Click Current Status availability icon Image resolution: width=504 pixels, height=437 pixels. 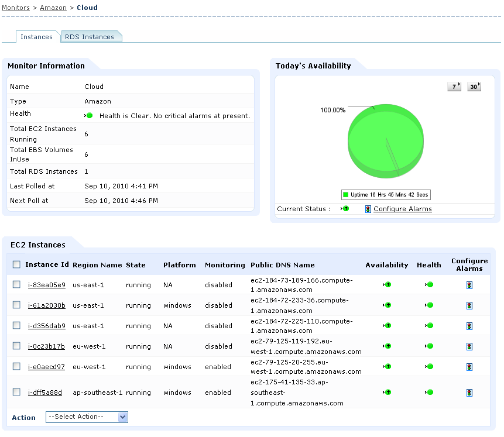[x=345, y=209]
